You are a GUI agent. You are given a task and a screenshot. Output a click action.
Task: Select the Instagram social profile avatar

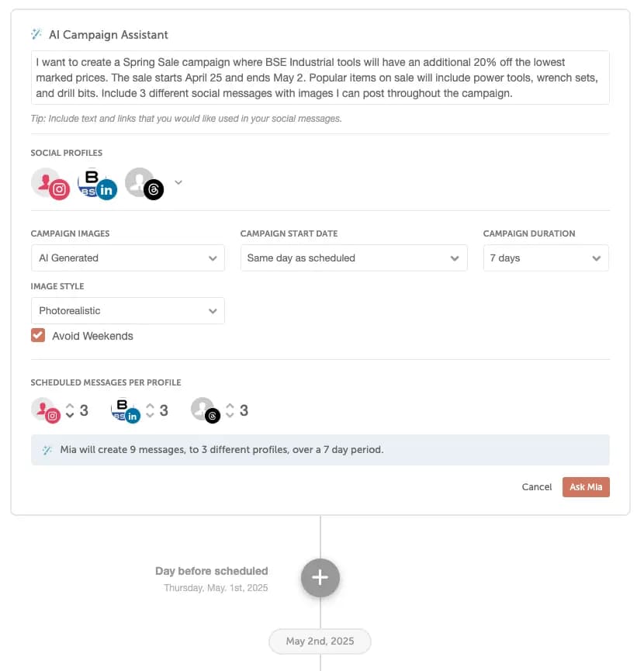50,184
